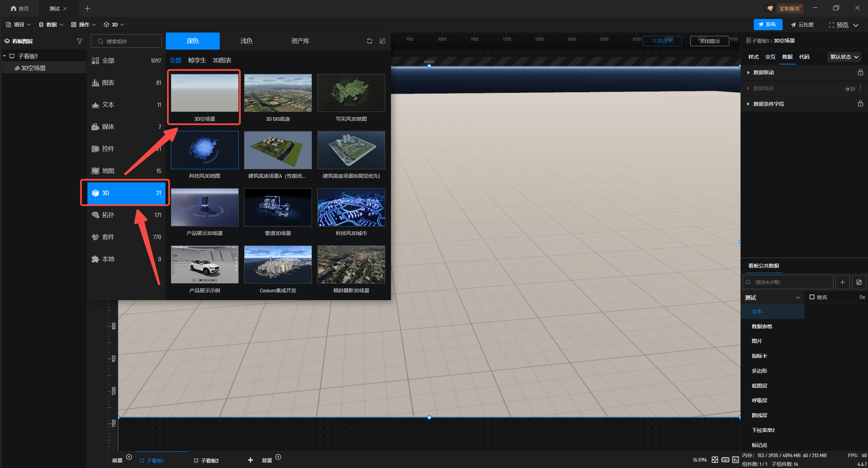Click the plus icon beside 背景
The width and height of the screenshot is (868, 468).
tap(278, 457)
